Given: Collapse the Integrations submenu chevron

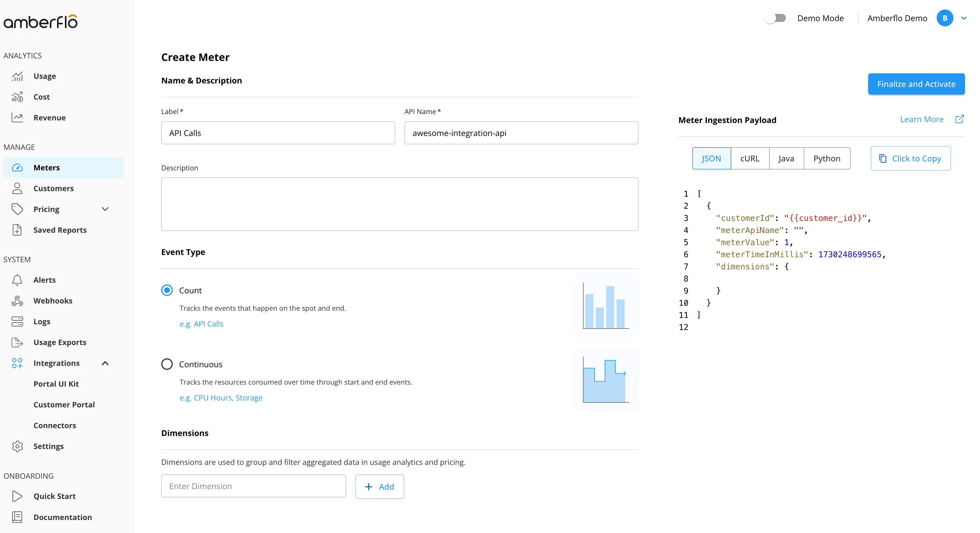Looking at the screenshot, I should (105, 363).
